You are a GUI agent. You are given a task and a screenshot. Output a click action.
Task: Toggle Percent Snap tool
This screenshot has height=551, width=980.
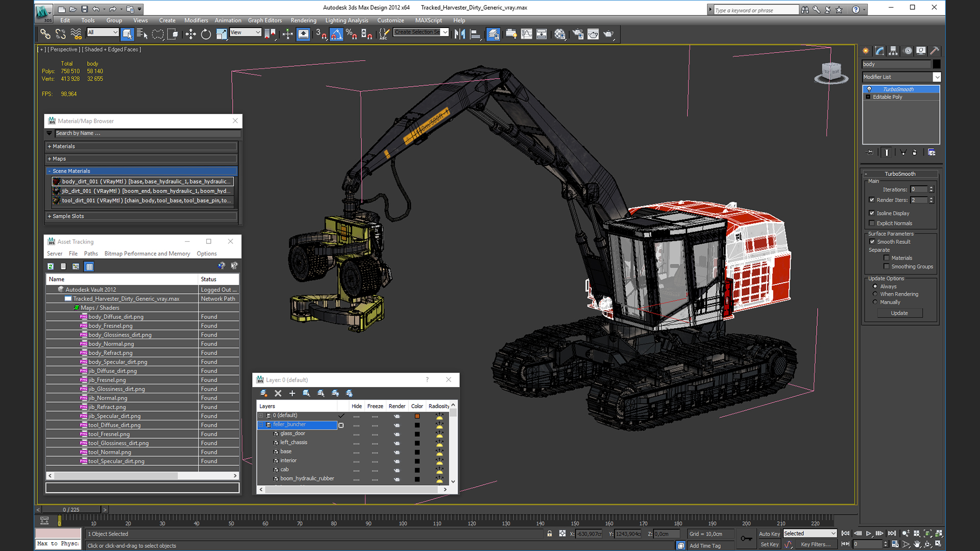tap(351, 34)
